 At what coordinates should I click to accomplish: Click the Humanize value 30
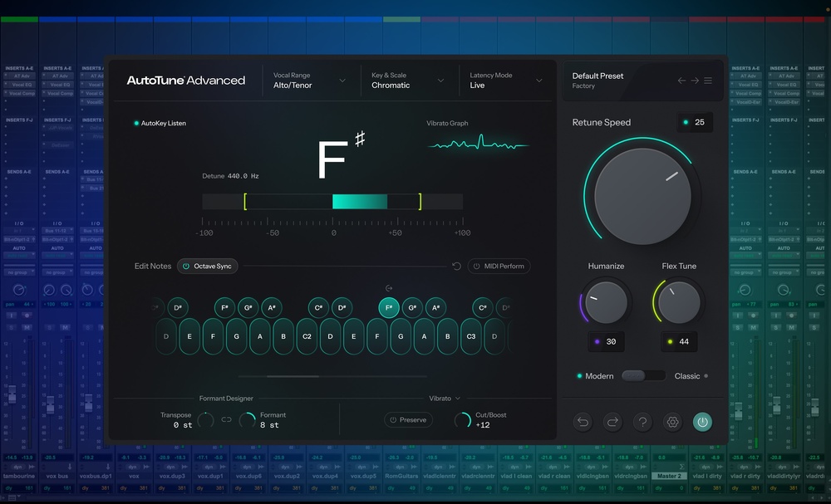[606, 341]
